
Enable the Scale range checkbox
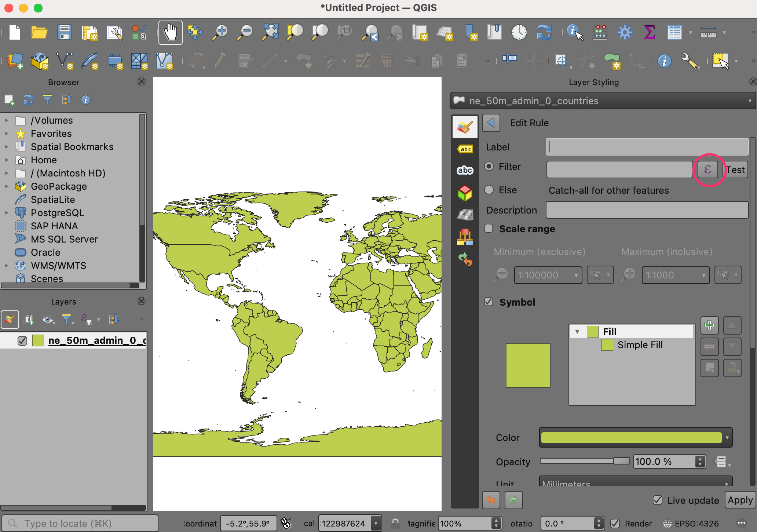(x=489, y=229)
